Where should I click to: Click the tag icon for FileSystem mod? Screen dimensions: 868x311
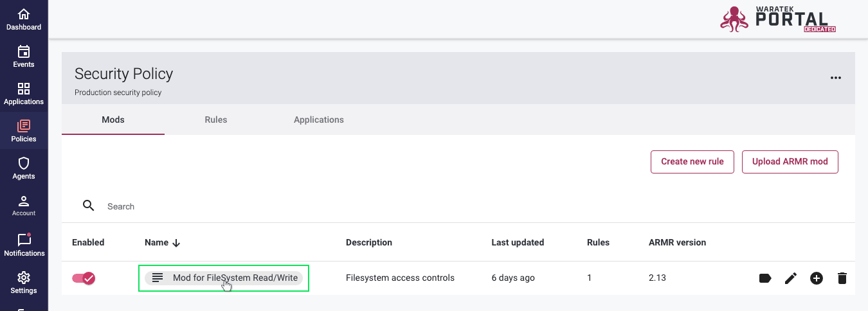[x=765, y=278]
